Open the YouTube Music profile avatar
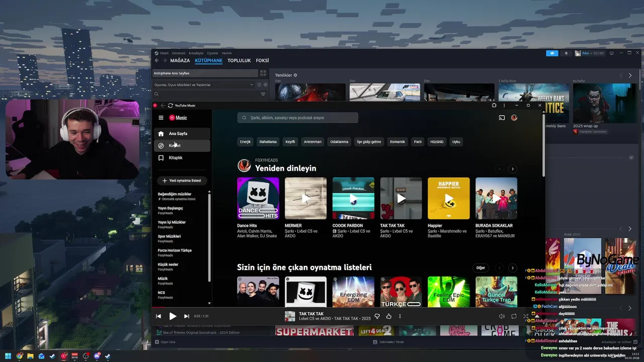This screenshot has width=644, height=362. pos(514,118)
